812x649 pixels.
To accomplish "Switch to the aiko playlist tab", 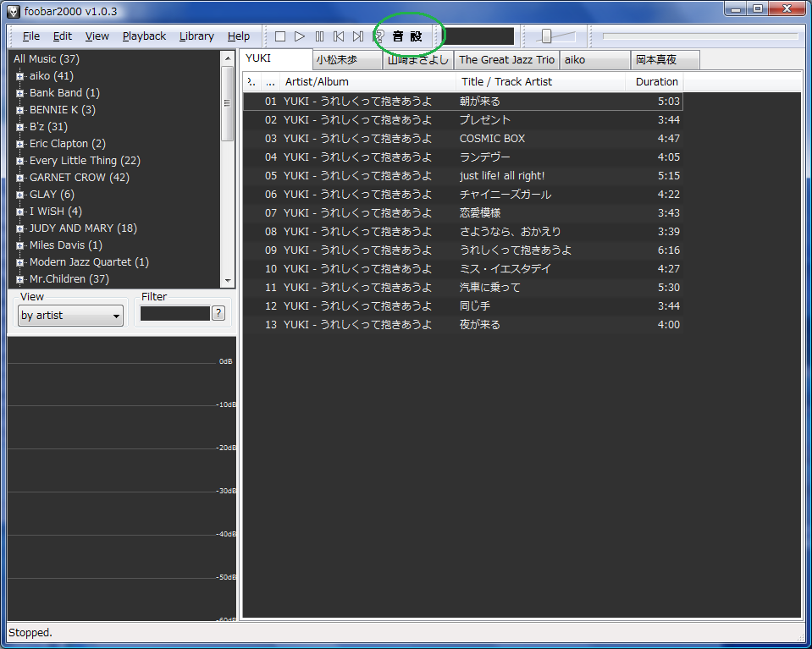I will 595,60.
